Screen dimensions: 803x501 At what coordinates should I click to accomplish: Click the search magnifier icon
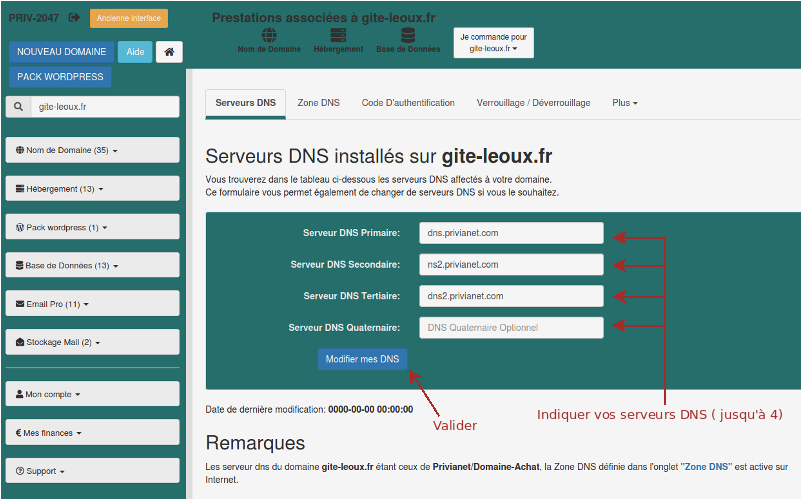[18, 107]
